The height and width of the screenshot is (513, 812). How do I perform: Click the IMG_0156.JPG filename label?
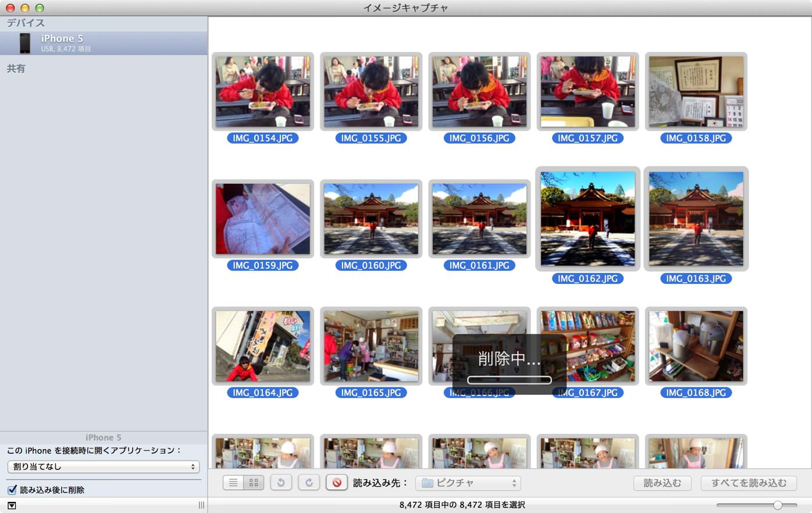click(x=479, y=138)
